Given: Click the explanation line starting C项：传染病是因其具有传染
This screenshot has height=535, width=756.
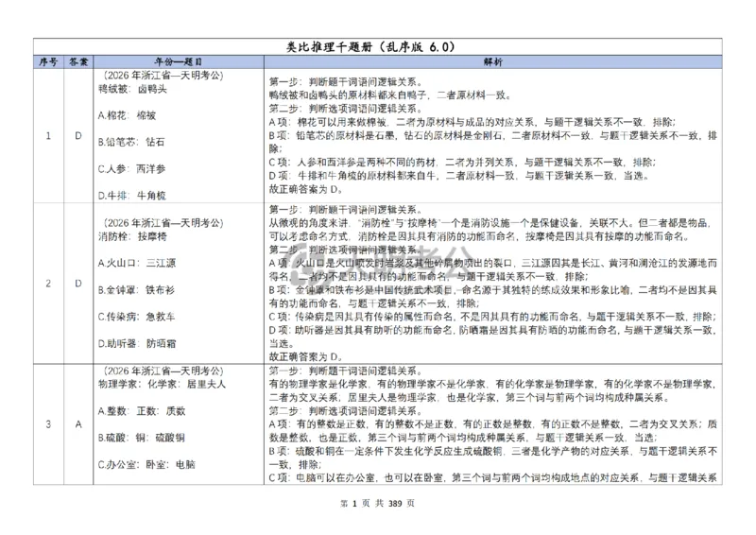Looking at the screenshot, I should click(x=492, y=317).
